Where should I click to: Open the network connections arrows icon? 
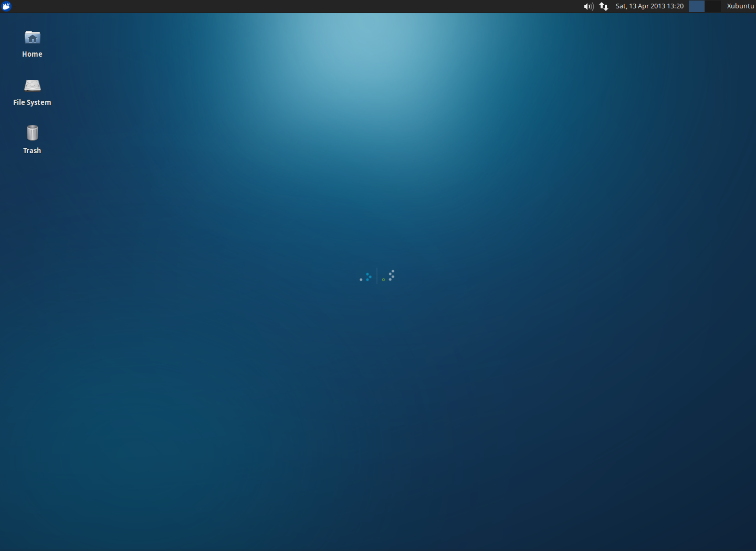point(604,6)
